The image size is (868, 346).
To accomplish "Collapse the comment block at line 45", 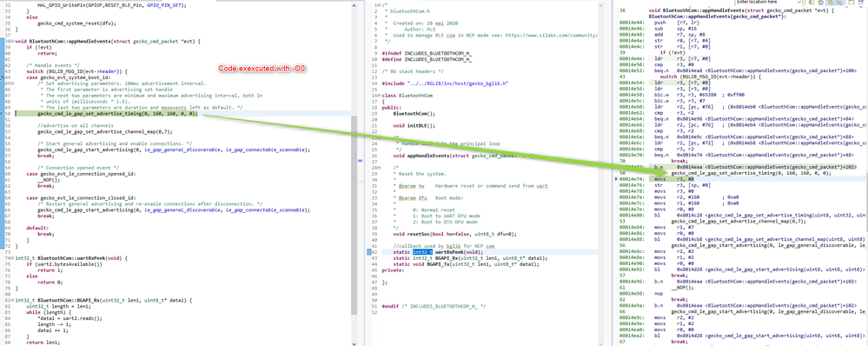I will [x=13, y=83].
